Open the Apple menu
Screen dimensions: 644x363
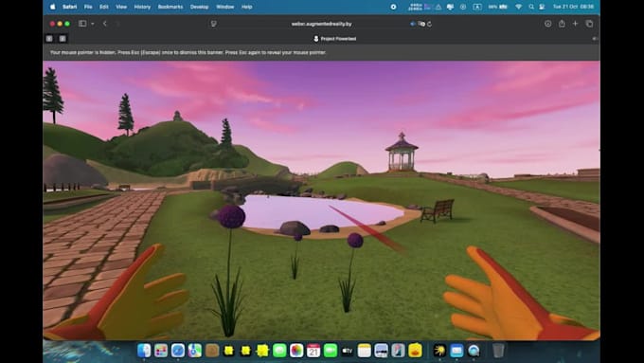tap(53, 7)
